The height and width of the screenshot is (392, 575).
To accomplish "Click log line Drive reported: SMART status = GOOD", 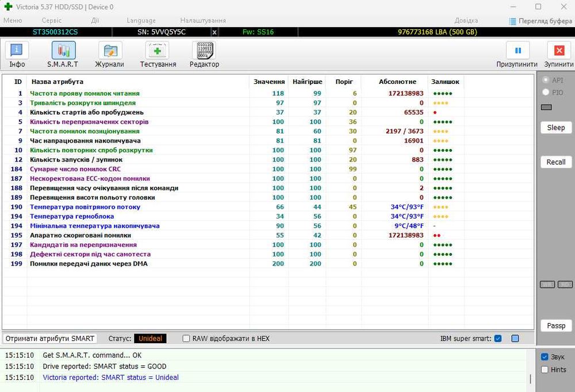I will [105, 366].
